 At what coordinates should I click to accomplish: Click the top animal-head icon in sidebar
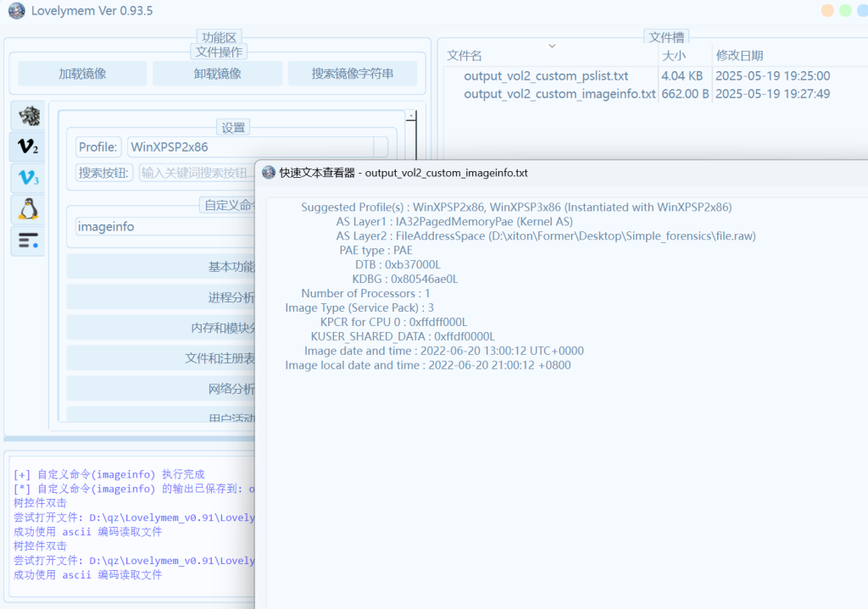pyautogui.click(x=28, y=116)
